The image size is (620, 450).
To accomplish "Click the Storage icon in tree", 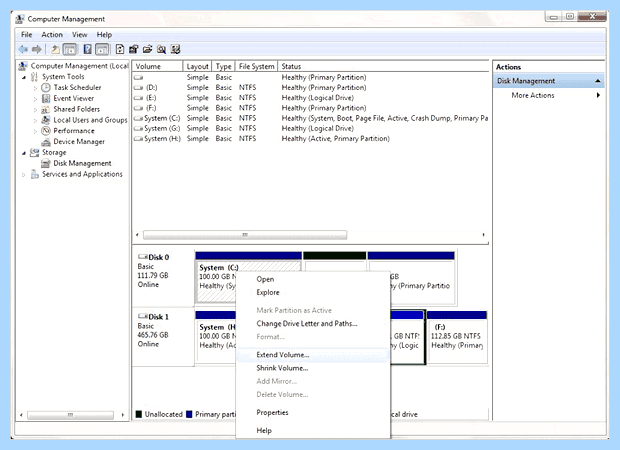I will tap(35, 152).
